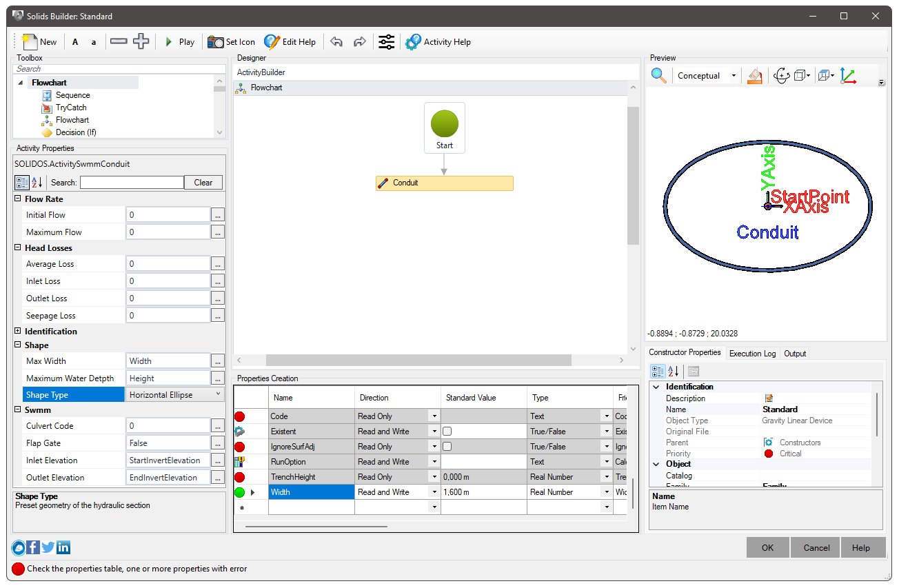Viewport: 899px width, 588px height.
Task: Open Direction dropdown for Code row
Action: click(x=434, y=416)
